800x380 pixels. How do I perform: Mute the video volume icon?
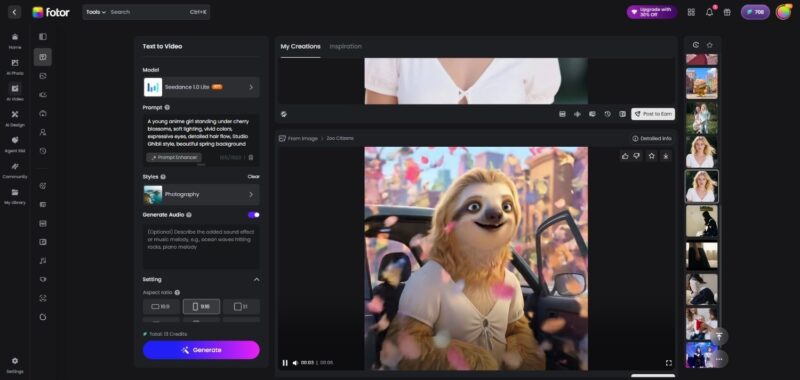pyautogui.click(x=295, y=363)
